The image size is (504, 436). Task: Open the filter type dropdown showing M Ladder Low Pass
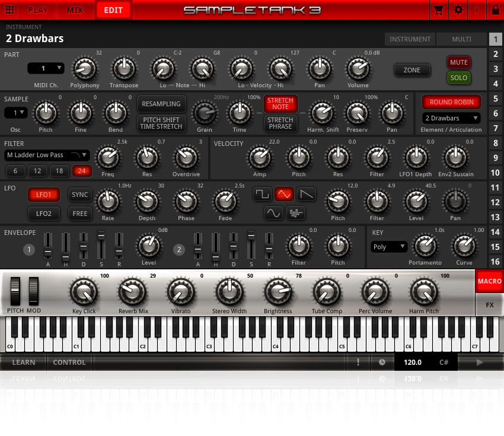[x=46, y=155]
